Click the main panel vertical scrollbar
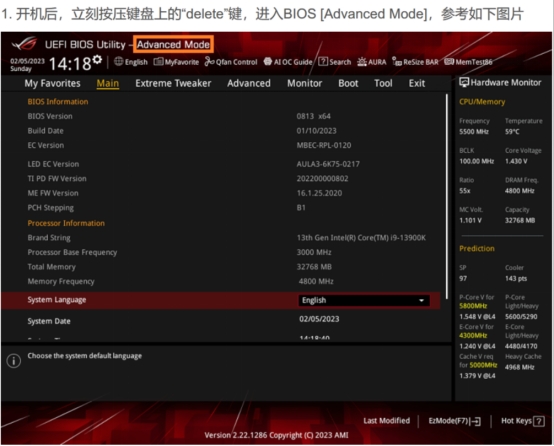 [447, 196]
